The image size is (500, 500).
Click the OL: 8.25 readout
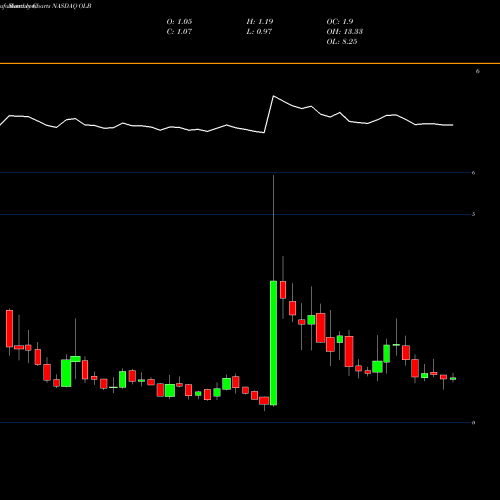(x=342, y=42)
